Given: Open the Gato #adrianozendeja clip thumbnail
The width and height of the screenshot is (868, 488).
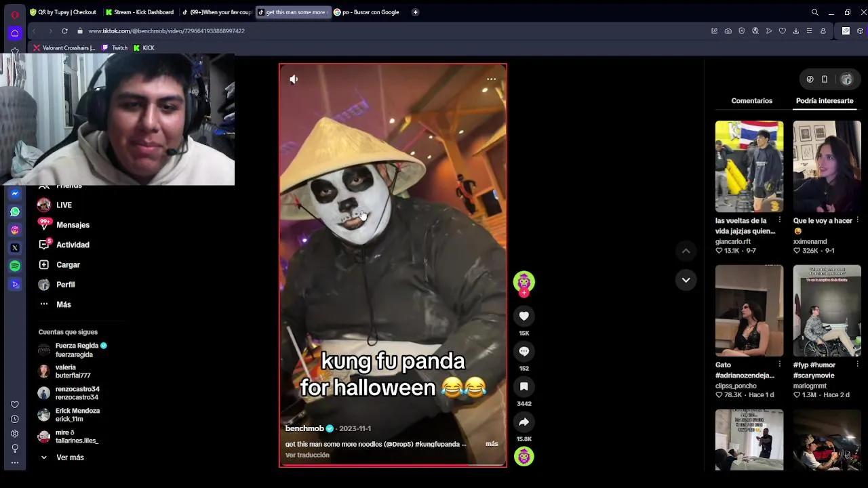Looking at the screenshot, I should 749,310.
